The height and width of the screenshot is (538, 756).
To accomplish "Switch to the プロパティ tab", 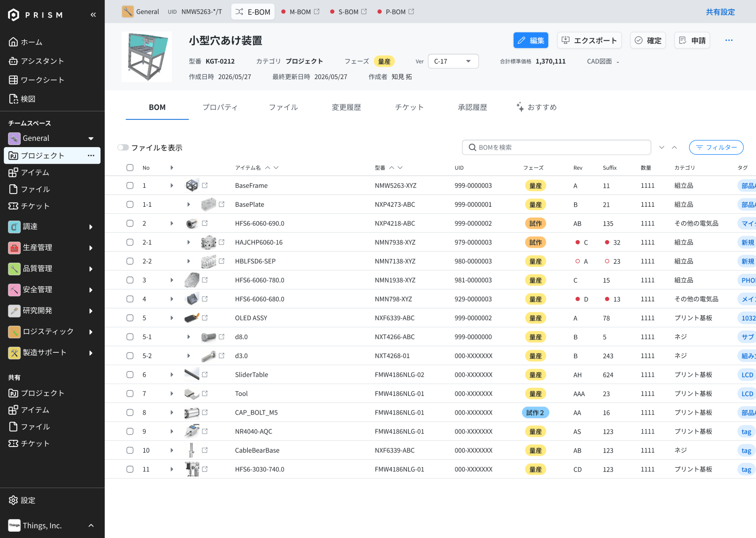I will [x=220, y=107].
